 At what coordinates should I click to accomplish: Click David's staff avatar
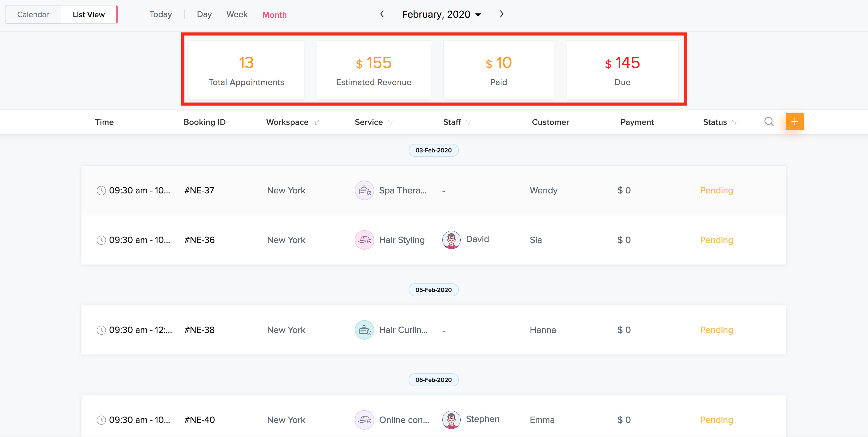coord(451,240)
